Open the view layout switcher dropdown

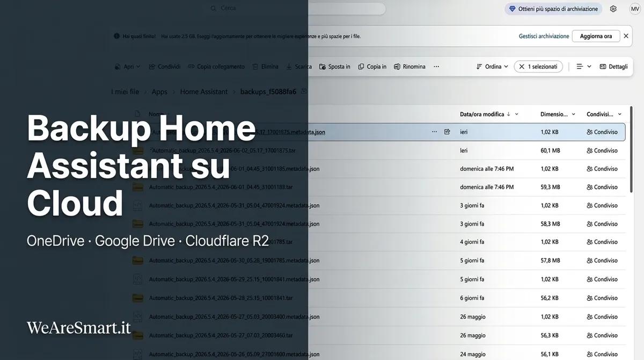(584, 67)
